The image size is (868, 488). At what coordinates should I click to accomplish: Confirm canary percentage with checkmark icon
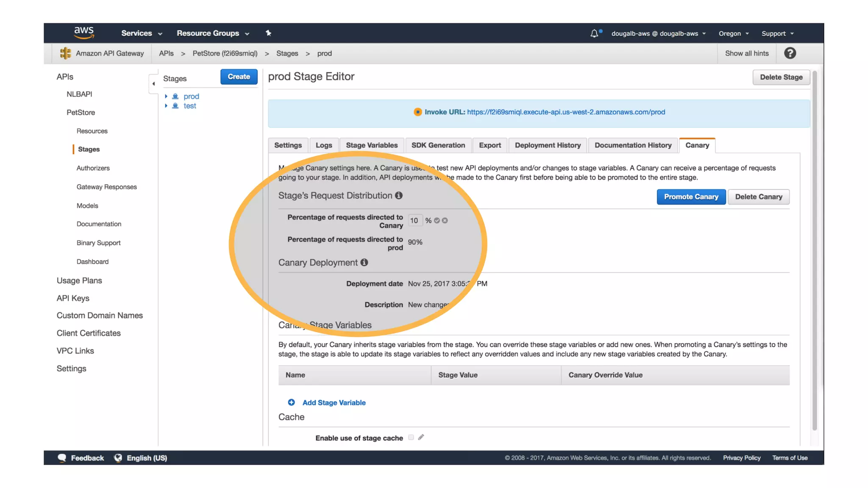pyautogui.click(x=437, y=220)
